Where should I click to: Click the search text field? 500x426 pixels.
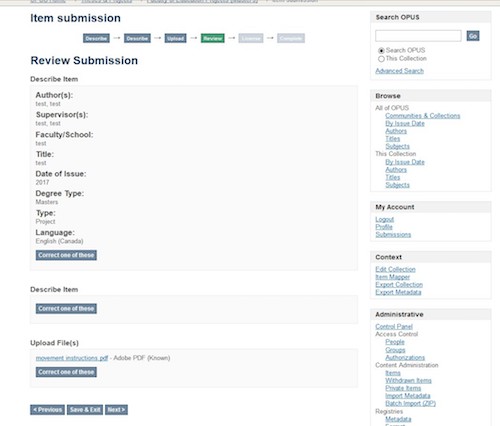click(x=418, y=36)
